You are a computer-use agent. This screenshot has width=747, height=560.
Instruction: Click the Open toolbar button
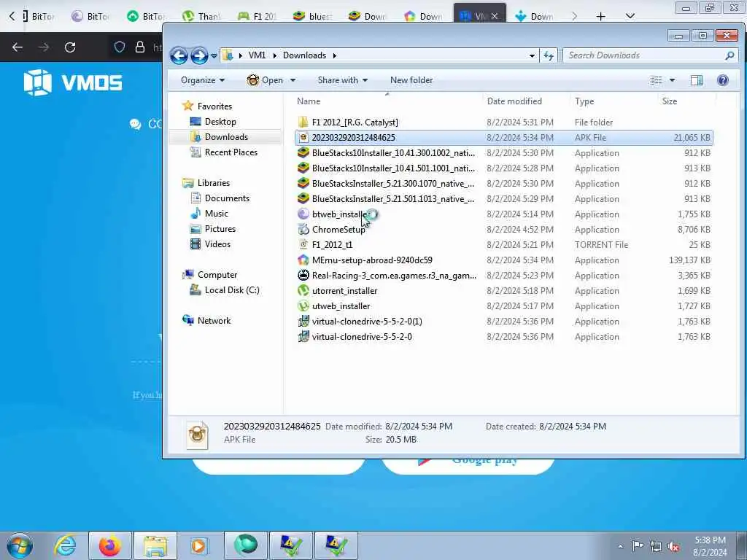266,80
